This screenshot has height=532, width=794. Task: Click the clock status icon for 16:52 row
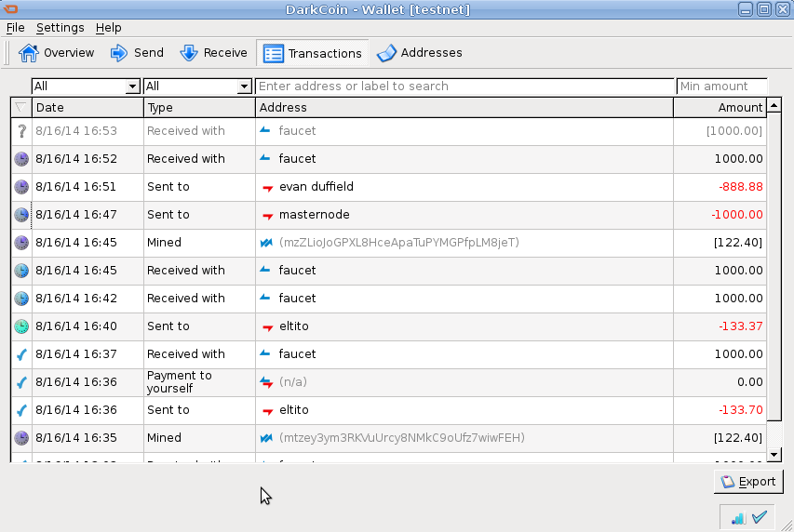tap(21, 159)
